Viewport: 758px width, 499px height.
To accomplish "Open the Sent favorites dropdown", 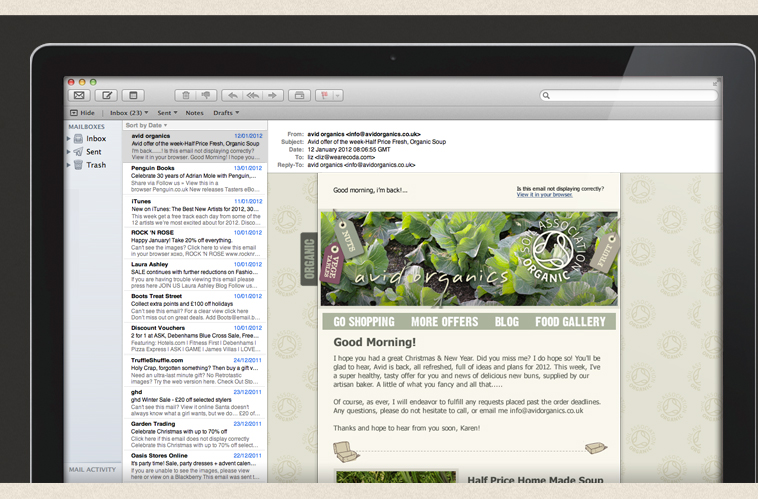I will [167, 113].
